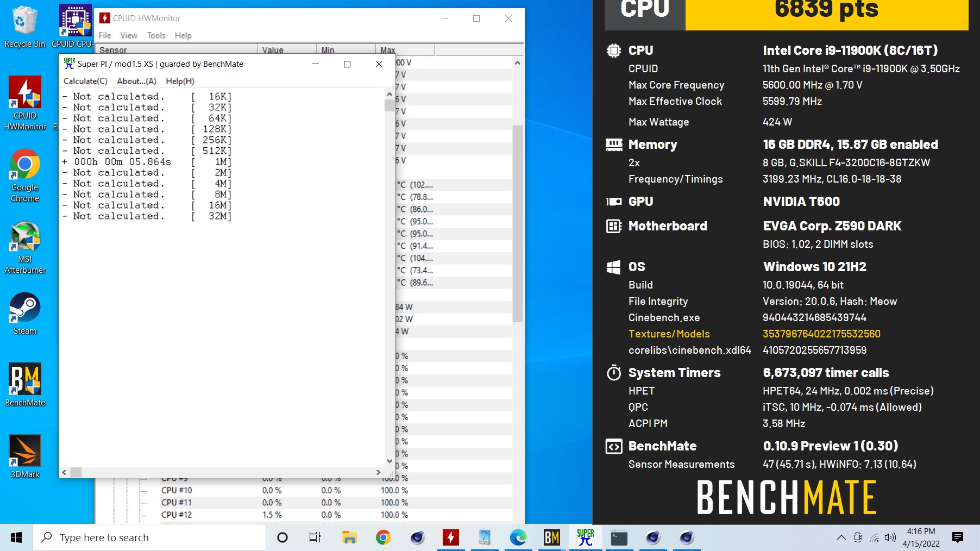Launch CPUID HWMonitor desktop shortcut
Screen dimensions: 980x551
tap(25, 103)
